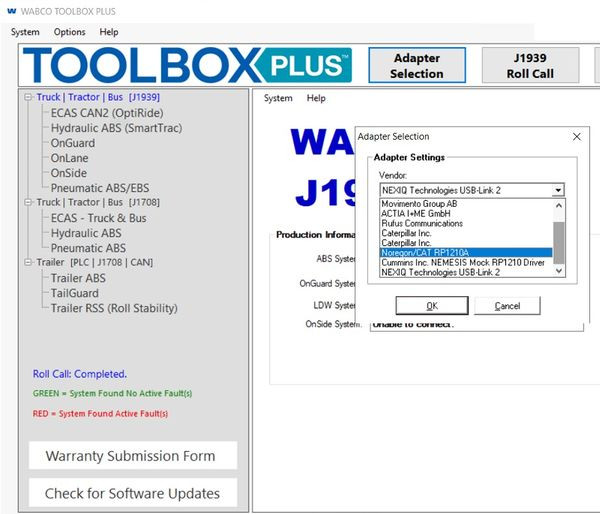
Task: Click the Adapter Selection toolbar button
Action: (416, 66)
